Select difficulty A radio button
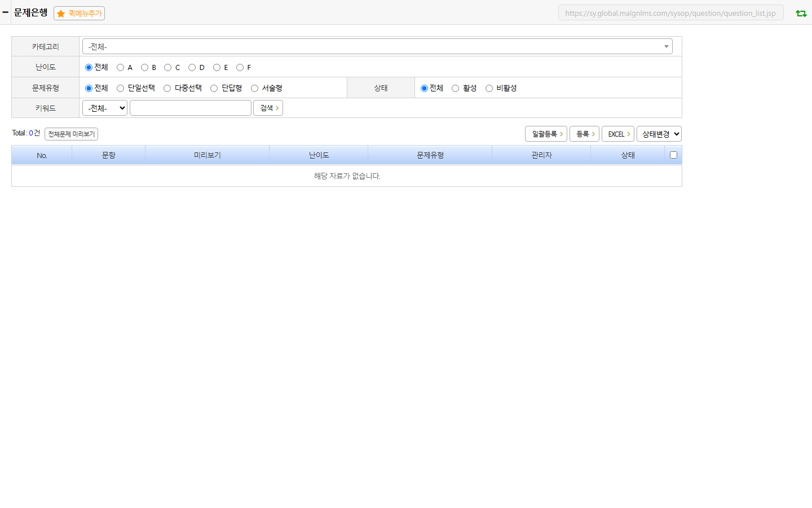This screenshot has width=812, height=508. pos(120,68)
